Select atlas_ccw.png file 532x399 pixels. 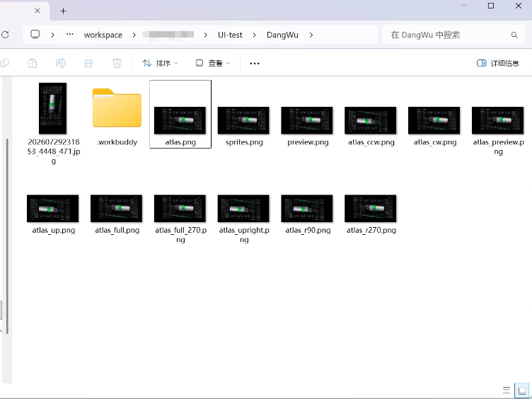pos(371,126)
